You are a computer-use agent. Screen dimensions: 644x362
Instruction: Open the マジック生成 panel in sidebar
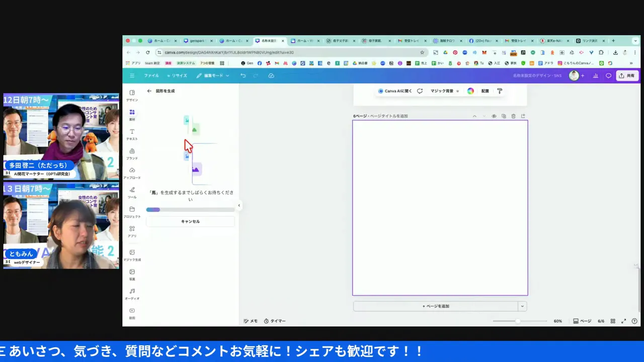click(132, 255)
